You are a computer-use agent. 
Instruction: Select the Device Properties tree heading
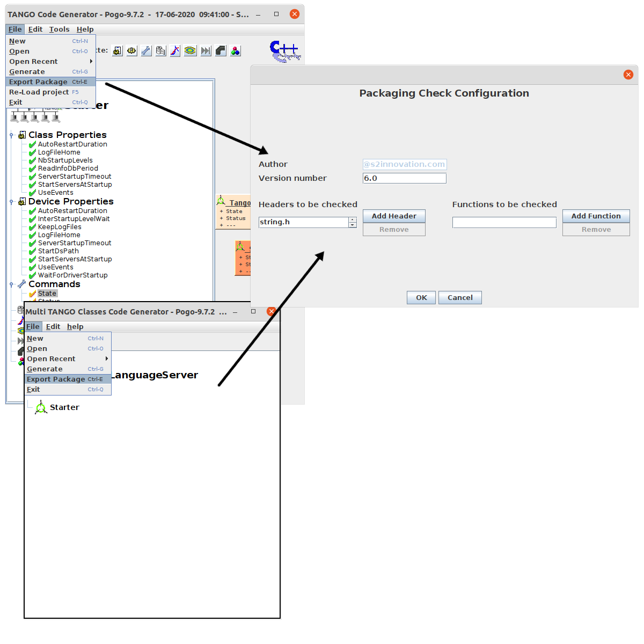pyautogui.click(x=71, y=201)
